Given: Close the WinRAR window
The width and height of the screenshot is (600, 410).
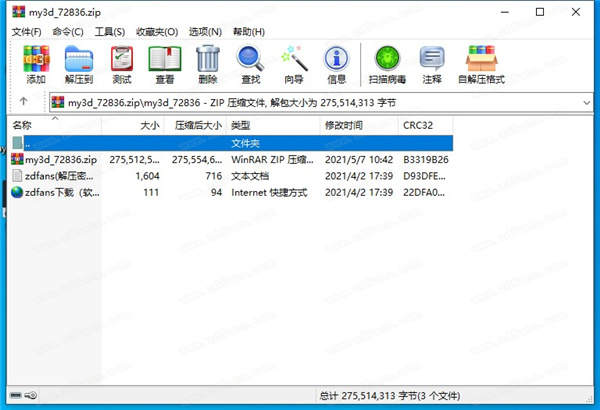Looking at the screenshot, I should click(x=576, y=12).
